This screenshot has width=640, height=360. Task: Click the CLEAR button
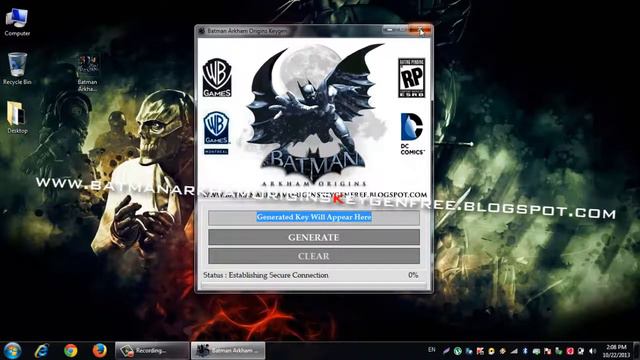pyautogui.click(x=313, y=256)
